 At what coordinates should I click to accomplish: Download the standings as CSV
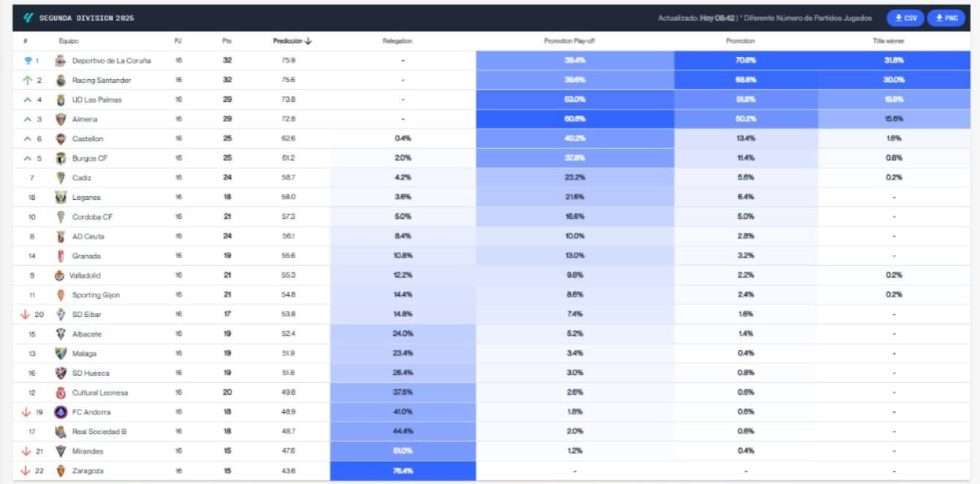(906, 17)
